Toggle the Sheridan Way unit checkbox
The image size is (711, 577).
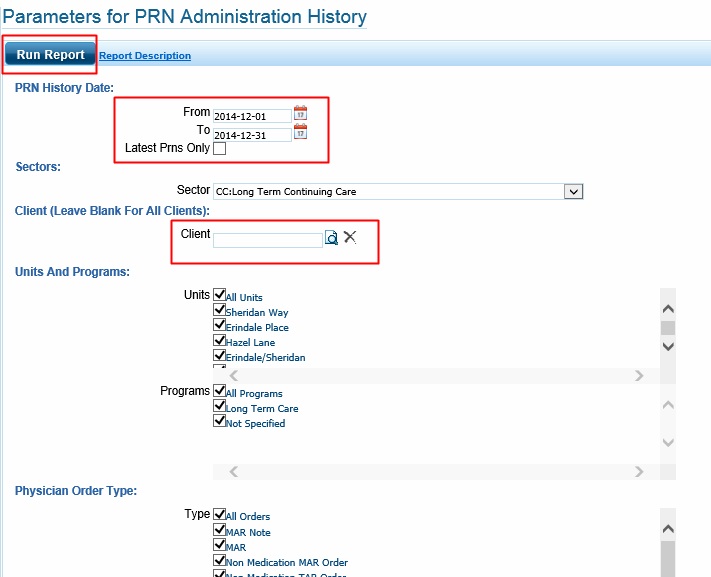(220, 310)
